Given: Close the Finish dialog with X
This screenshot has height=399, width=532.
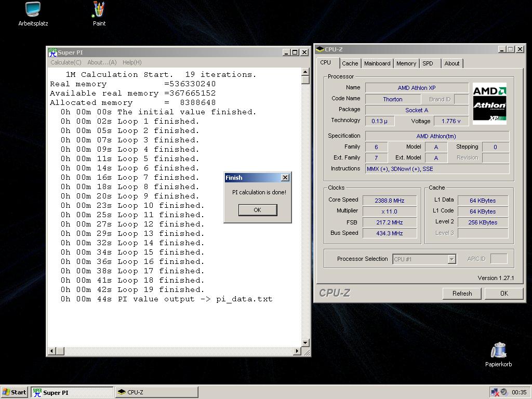Looking at the screenshot, I should [285, 178].
